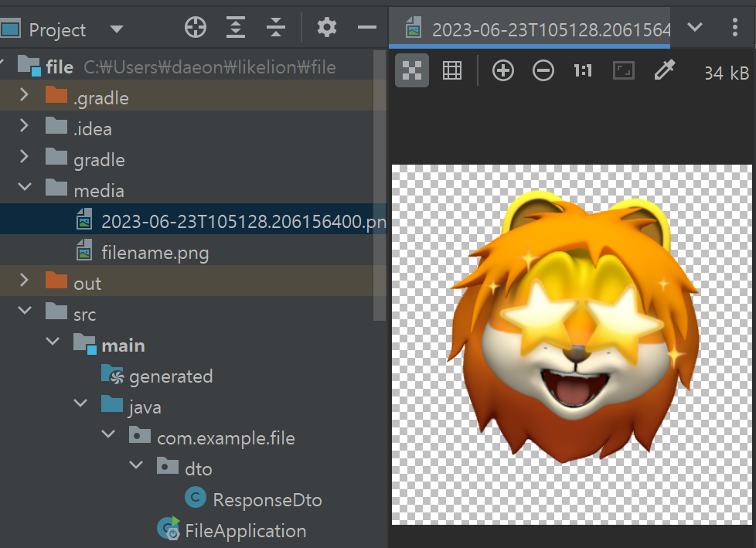
Task: Select 2023-06-23T105128.206156400 png file
Action: pos(192,219)
